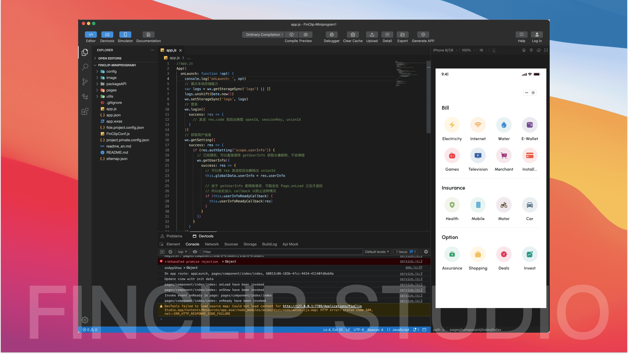The height and width of the screenshot is (364, 628).
Task: Open the Default levels dropdown
Action: pos(377,252)
